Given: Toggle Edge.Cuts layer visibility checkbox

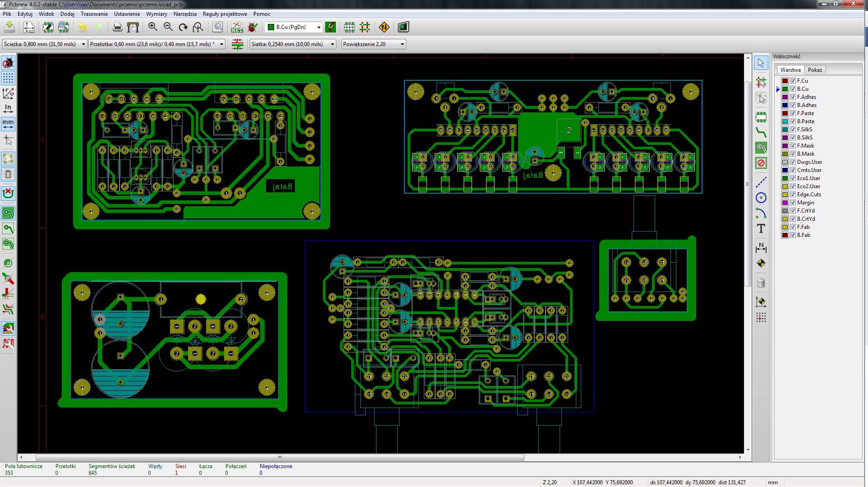Looking at the screenshot, I should pos(793,195).
